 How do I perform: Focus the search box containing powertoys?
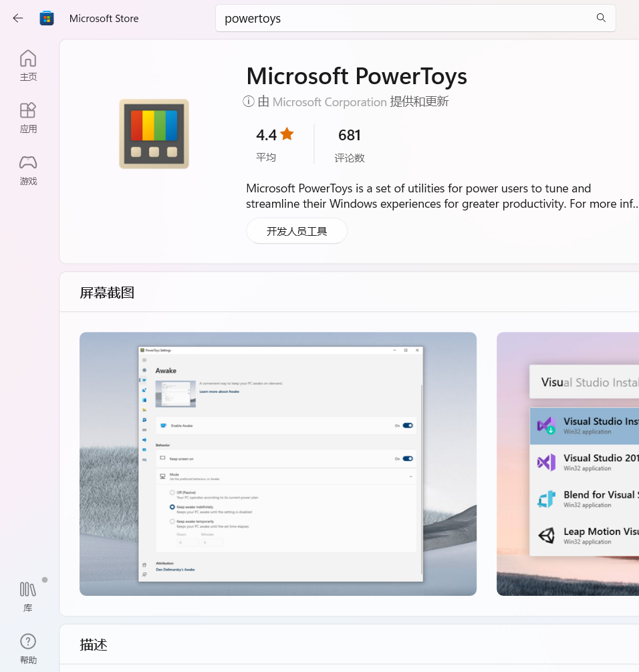pos(401,18)
